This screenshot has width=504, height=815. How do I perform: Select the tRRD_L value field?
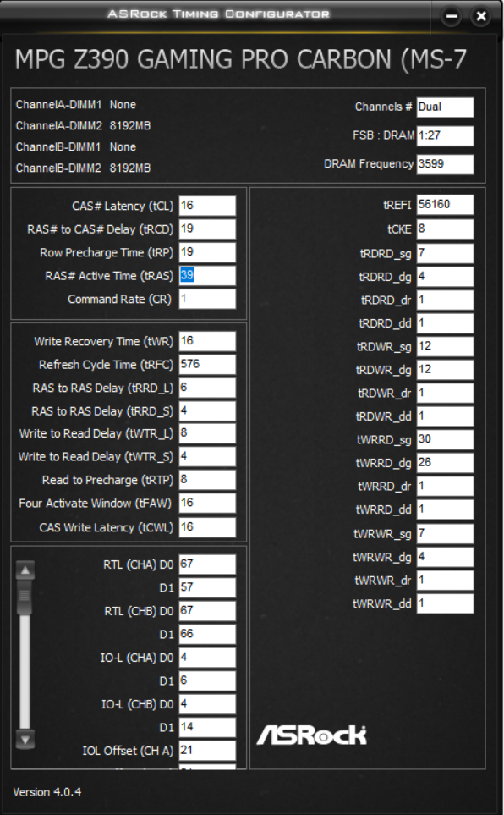207,388
